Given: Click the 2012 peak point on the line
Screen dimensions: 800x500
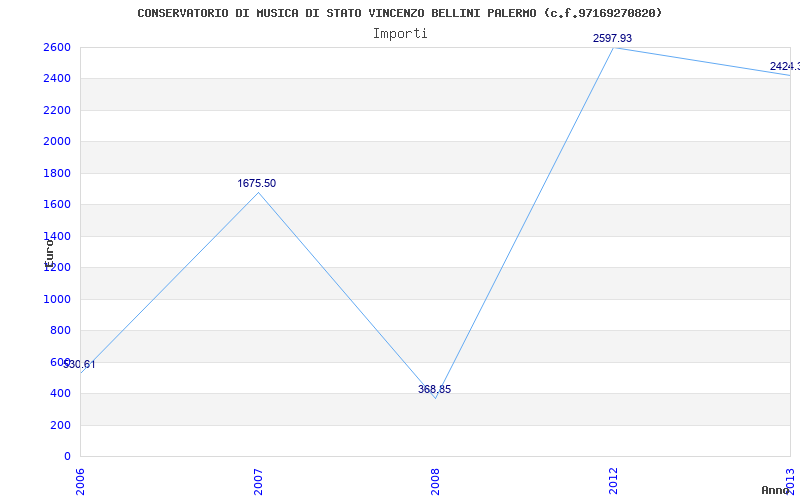Looking at the screenshot, I should click(613, 47).
